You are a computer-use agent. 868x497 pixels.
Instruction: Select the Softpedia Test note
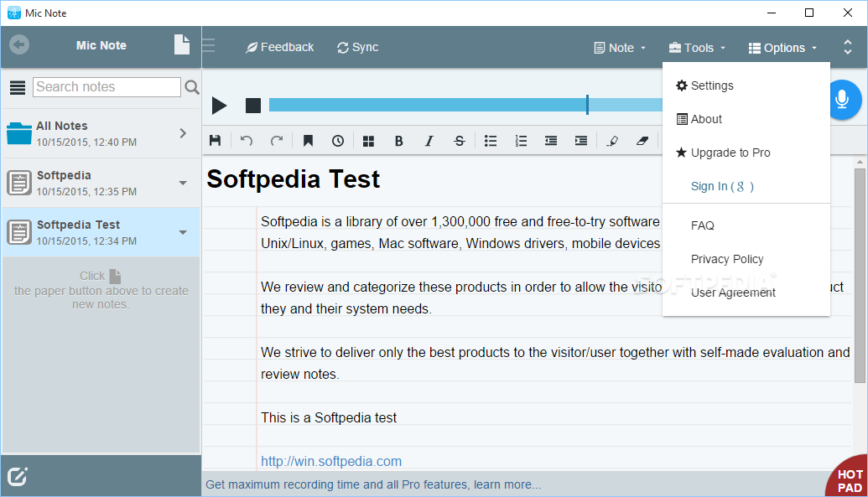(x=101, y=232)
